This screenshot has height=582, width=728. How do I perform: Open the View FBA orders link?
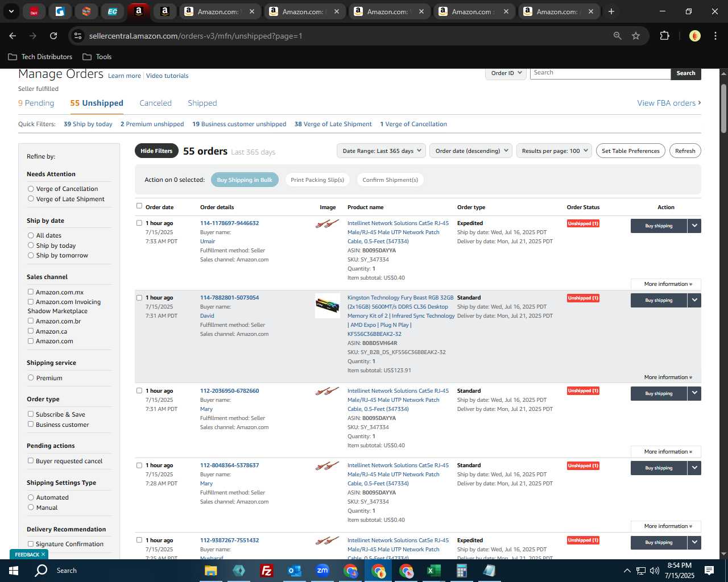669,103
